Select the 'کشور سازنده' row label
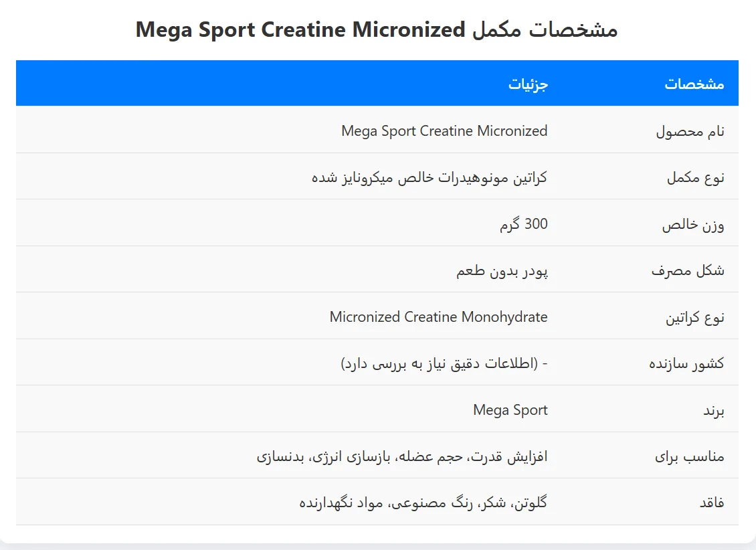756x550 pixels. coord(686,363)
